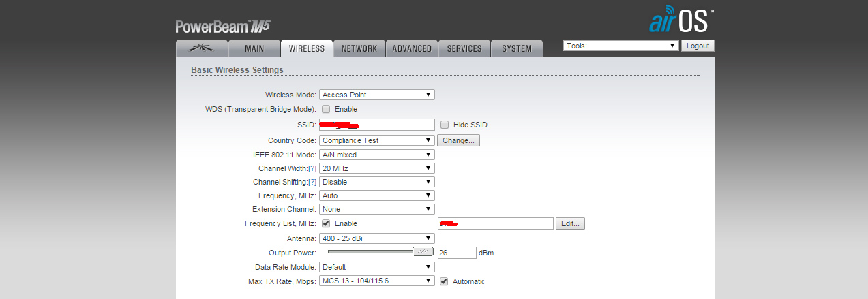The height and width of the screenshot is (299, 868).
Task: Open the Extension Channel dropdown
Action: pos(377,209)
